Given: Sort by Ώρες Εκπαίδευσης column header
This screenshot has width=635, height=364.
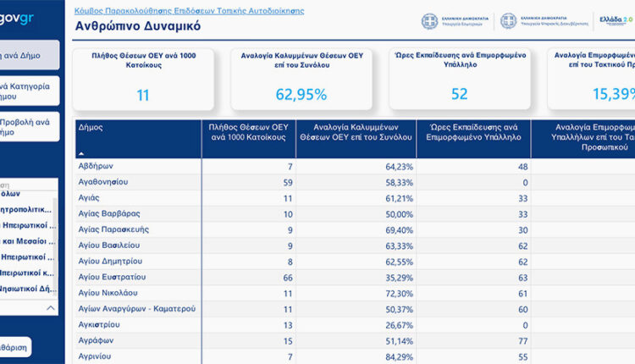Looking at the screenshot, I should tap(472, 133).
